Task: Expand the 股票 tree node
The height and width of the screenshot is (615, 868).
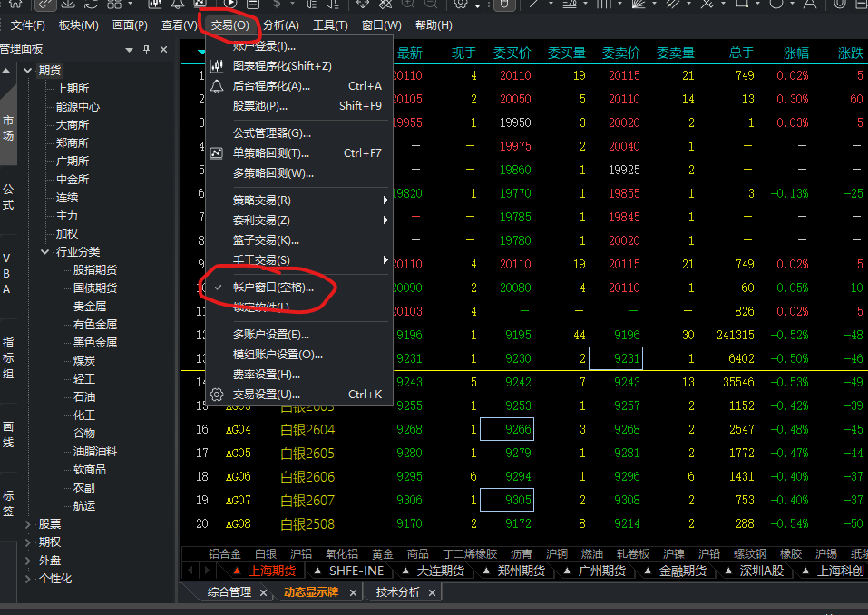Action: tap(28, 524)
